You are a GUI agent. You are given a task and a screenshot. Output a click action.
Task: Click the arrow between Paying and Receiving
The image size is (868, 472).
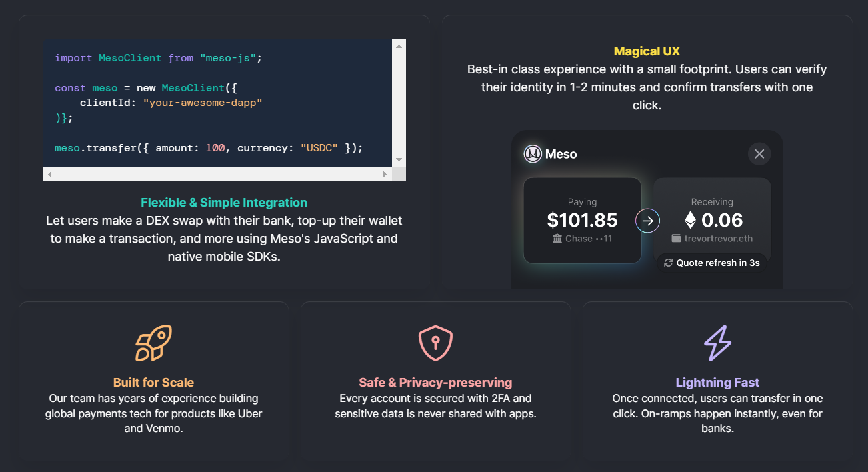647,221
